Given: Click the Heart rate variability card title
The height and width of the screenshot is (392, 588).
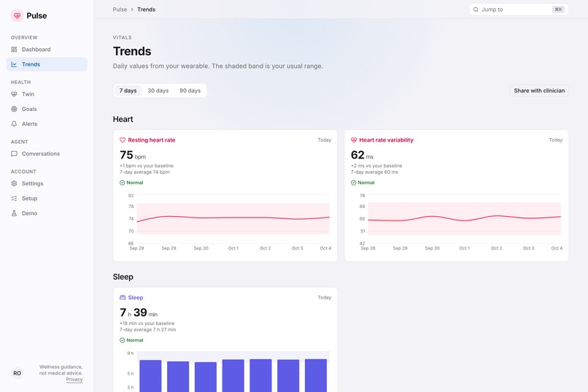Looking at the screenshot, I should [386, 140].
